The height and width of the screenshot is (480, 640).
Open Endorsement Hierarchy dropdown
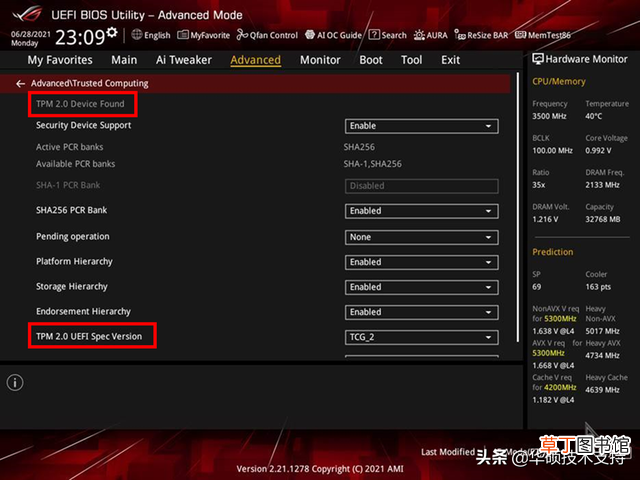tap(422, 312)
